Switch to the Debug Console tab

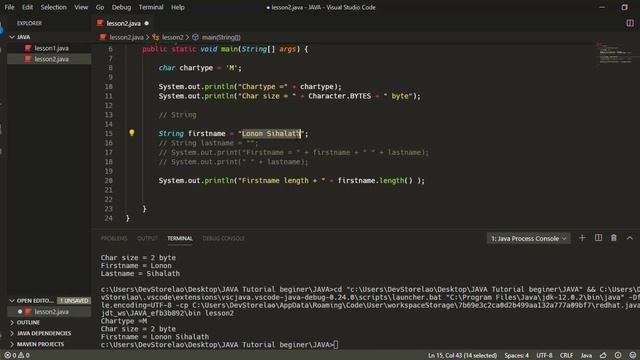coord(224,238)
